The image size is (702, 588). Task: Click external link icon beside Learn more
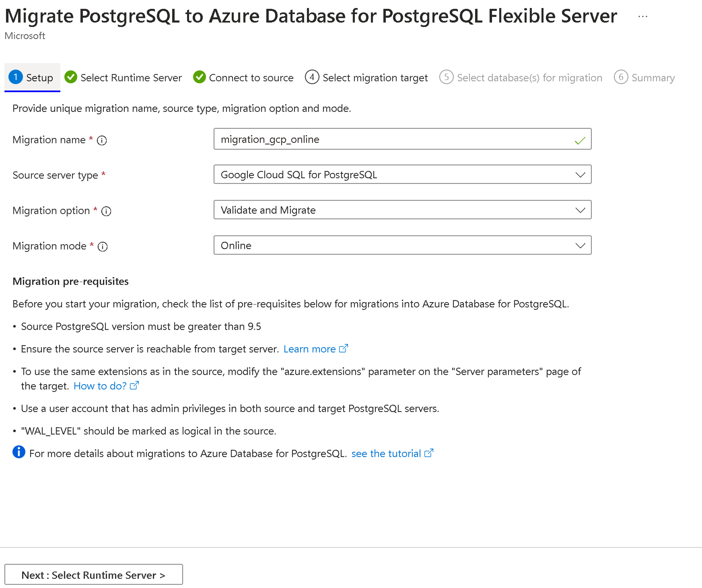click(343, 349)
